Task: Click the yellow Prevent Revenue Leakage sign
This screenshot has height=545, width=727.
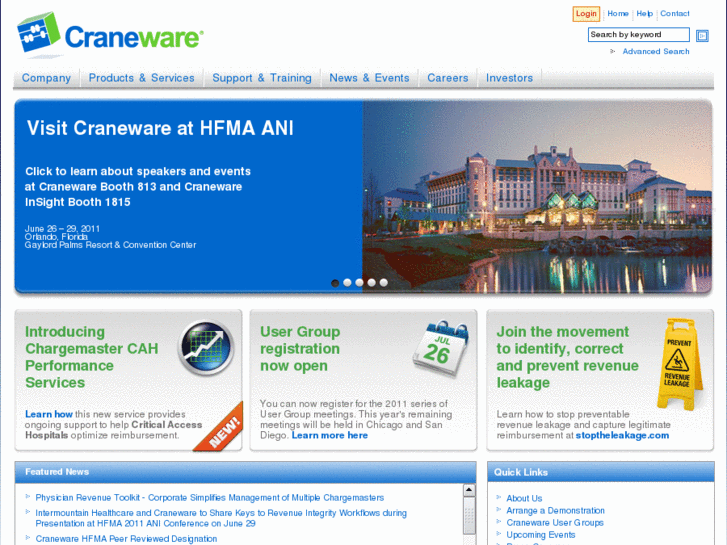Action: point(678,364)
